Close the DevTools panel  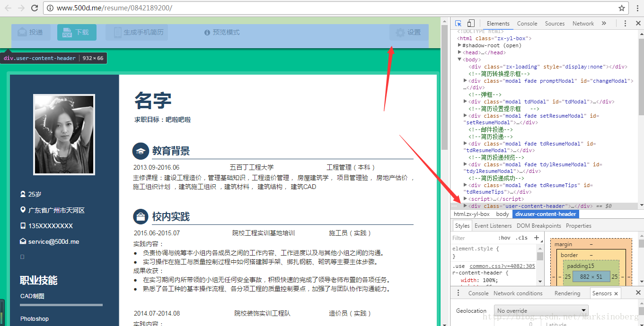pos(637,24)
